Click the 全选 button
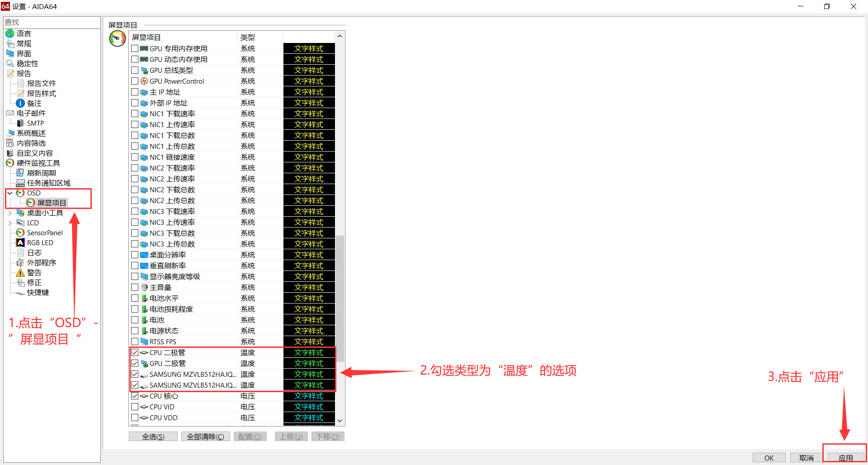 click(153, 436)
